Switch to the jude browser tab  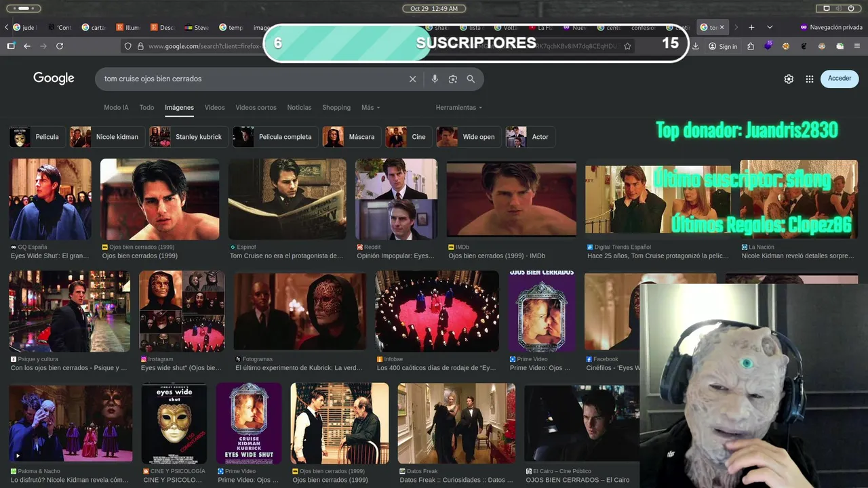tap(25, 27)
